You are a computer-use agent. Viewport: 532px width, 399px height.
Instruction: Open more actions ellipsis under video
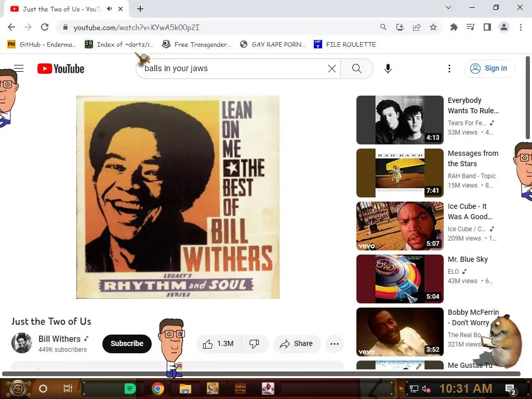pyautogui.click(x=335, y=344)
